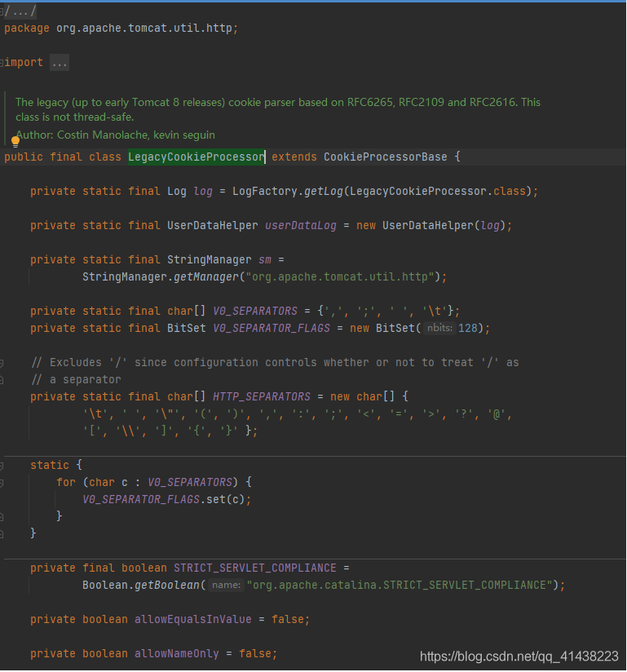Click the "org.apache.tomcat.util.http" string literal

pyautogui.click(x=339, y=276)
